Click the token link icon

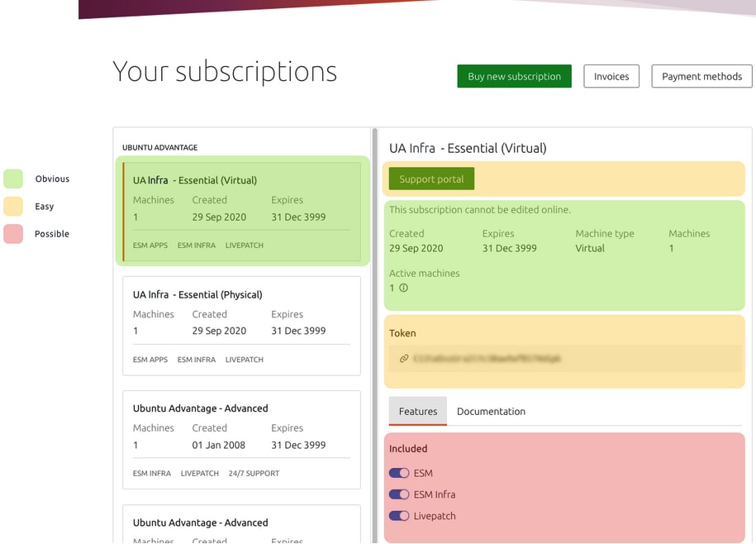(x=403, y=358)
